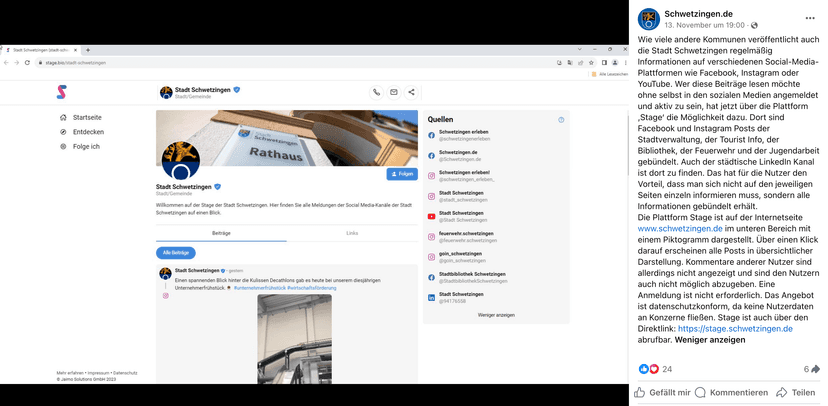
Task: Open the tab search dropdown chevron
Action: (579, 49)
